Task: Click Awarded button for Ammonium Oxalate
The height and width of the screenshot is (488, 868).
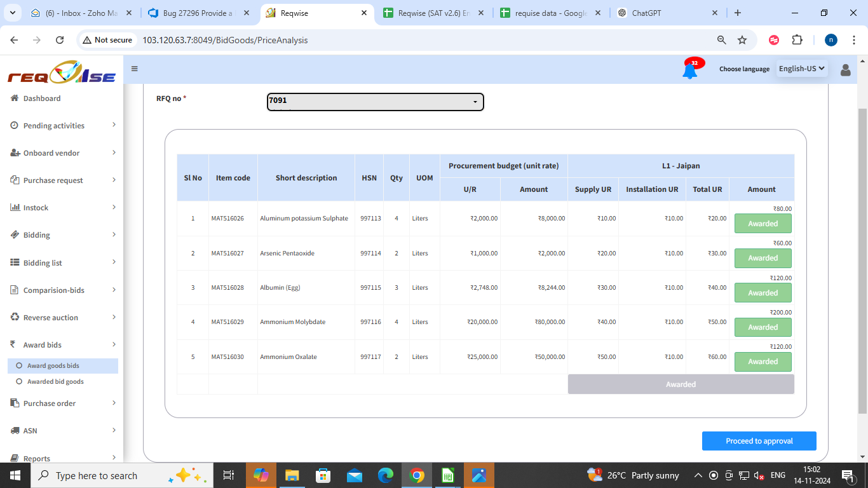Action: tap(763, 362)
